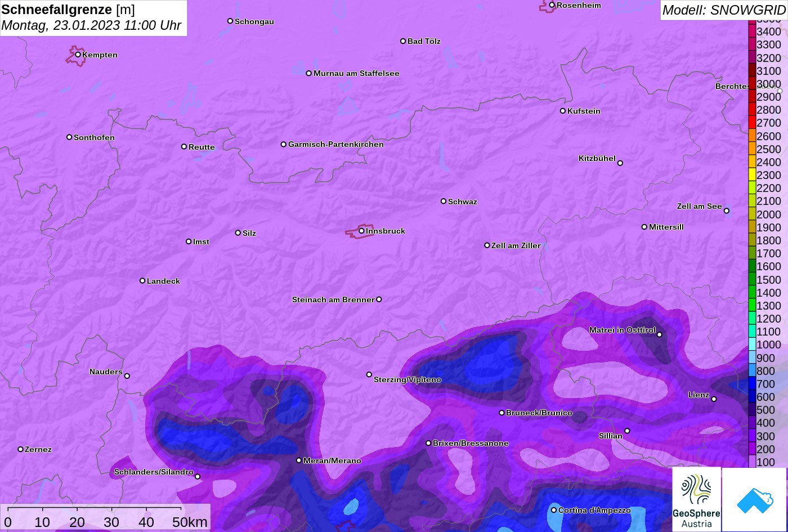The image size is (788, 532).
Task: Select the Nauders marker dot
Action: (127, 376)
